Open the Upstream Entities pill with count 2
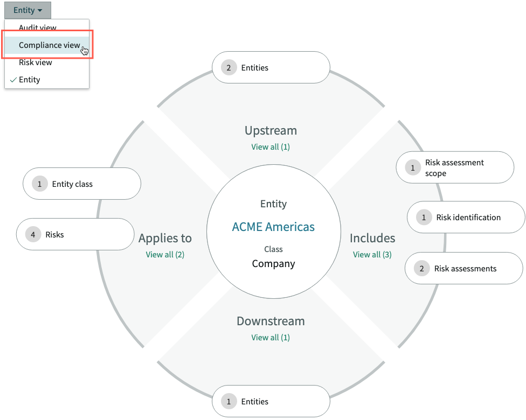This screenshot has width=526, height=420. tap(271, 67)
